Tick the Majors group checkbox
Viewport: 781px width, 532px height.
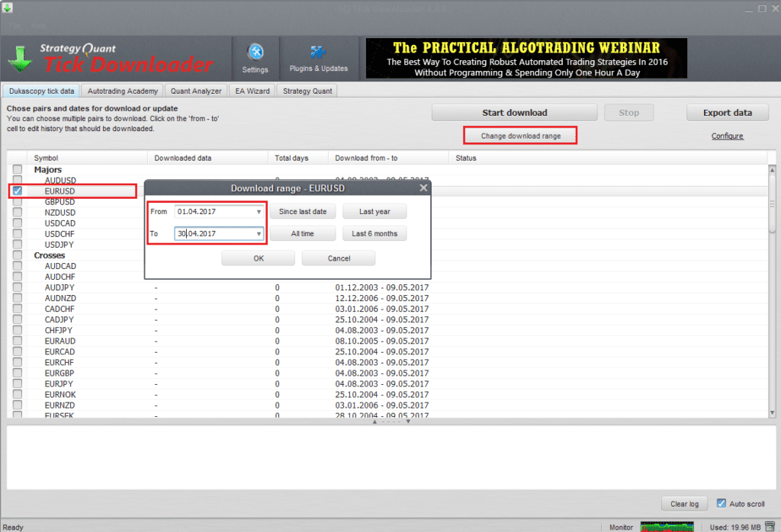tap(18, 169)
